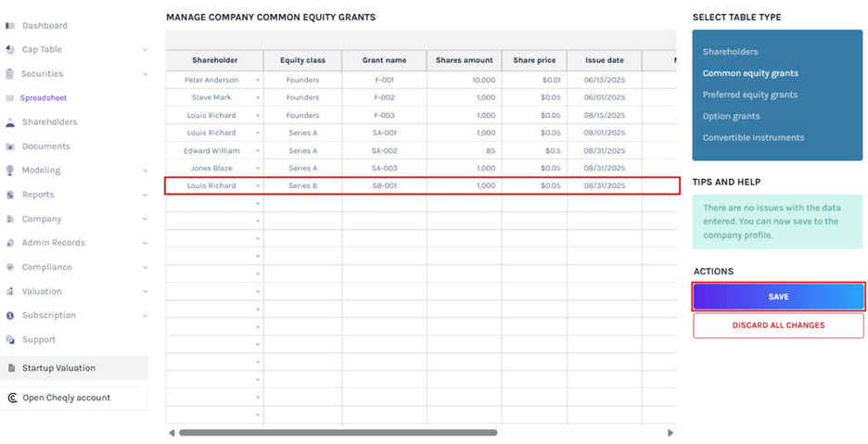Click the Reports icon in sidebar
This screenshot has height=444, width=868.
tap(10, 195)
